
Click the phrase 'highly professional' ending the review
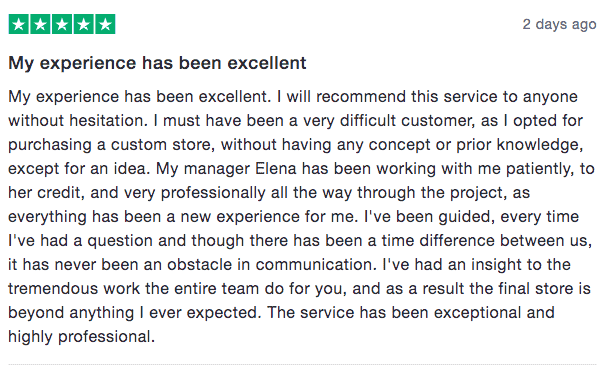click(x=79, y=336)
